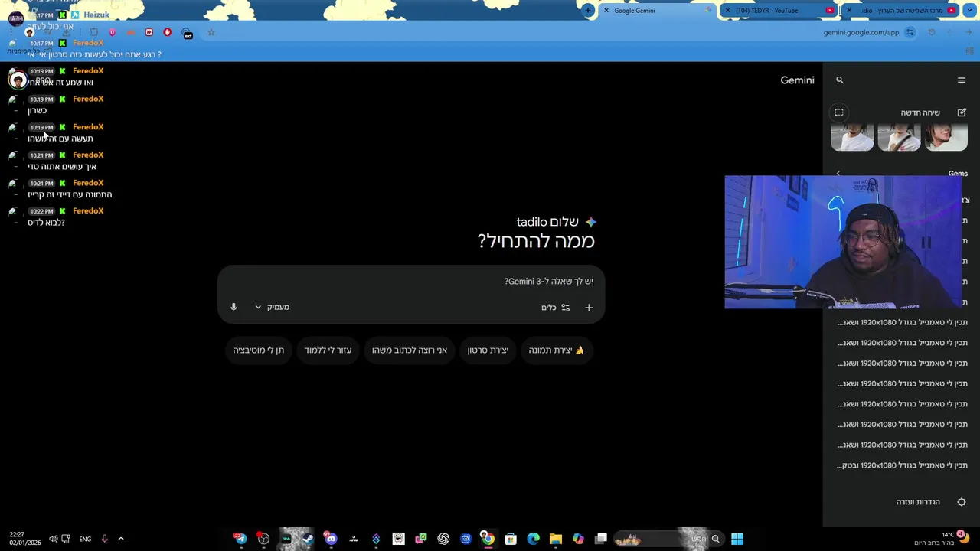Reload the page with the refresh icon

point(932,32)
